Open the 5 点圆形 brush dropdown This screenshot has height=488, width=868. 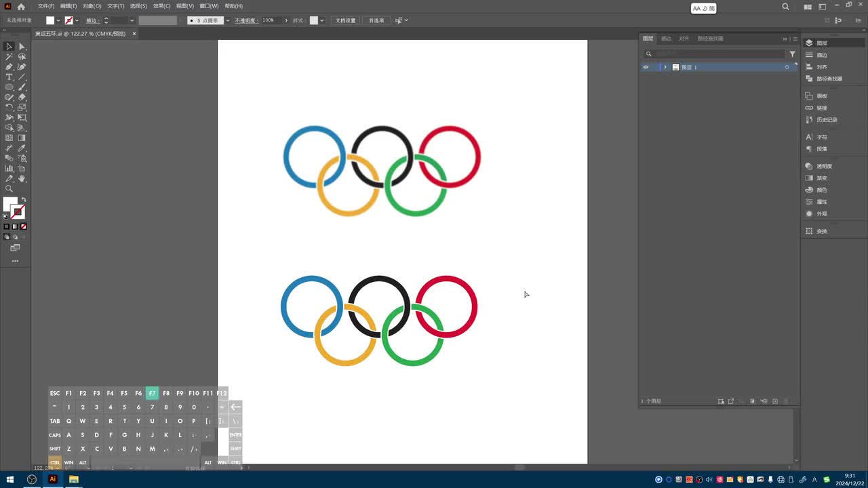(227, 20)
